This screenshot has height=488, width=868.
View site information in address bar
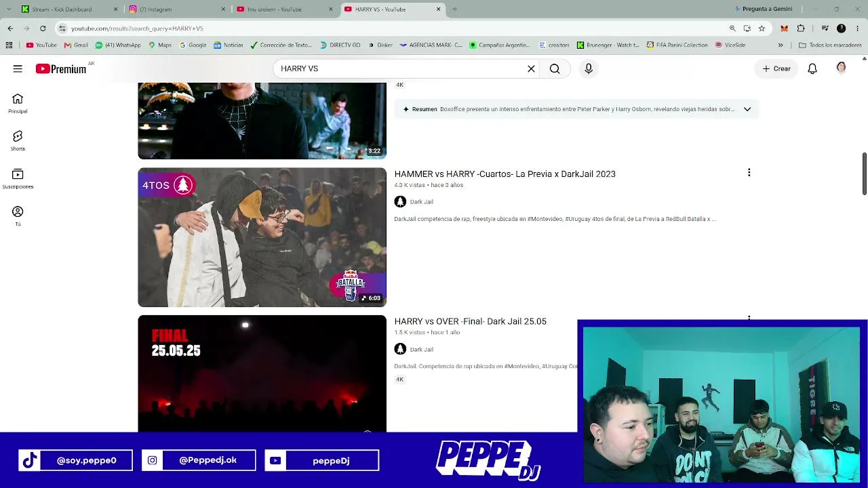[62, 28]
